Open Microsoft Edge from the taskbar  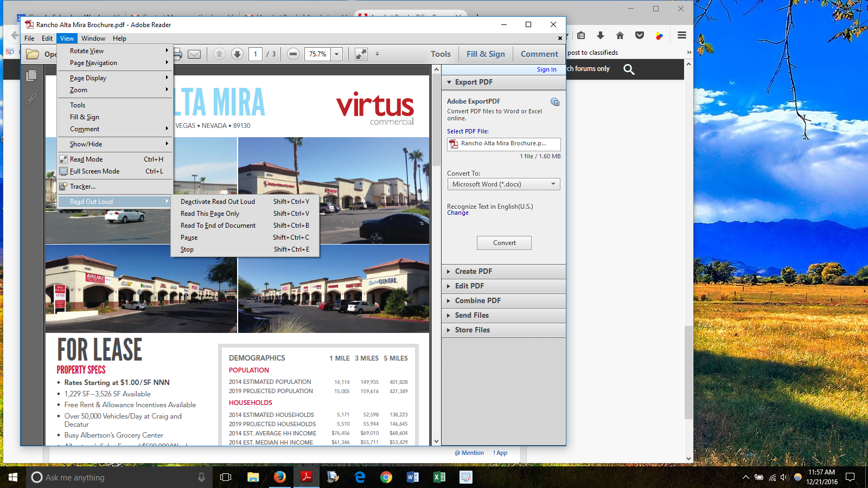tap(360, 477)
